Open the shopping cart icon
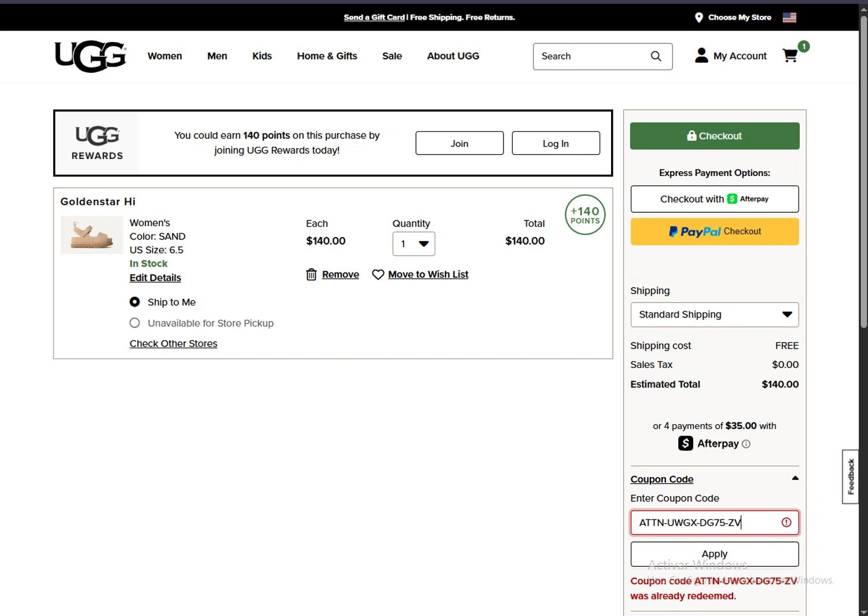Image resolution: width=868 pixels, height=616 pixels. pyautogui.click(x=790, y=56)
